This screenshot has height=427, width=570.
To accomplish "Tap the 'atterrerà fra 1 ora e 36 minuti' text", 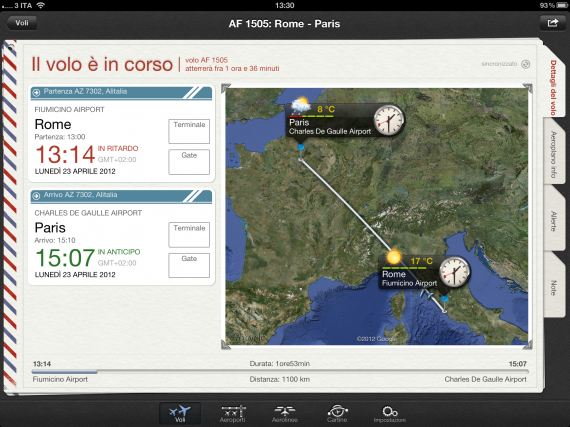I will click(232, 68).
